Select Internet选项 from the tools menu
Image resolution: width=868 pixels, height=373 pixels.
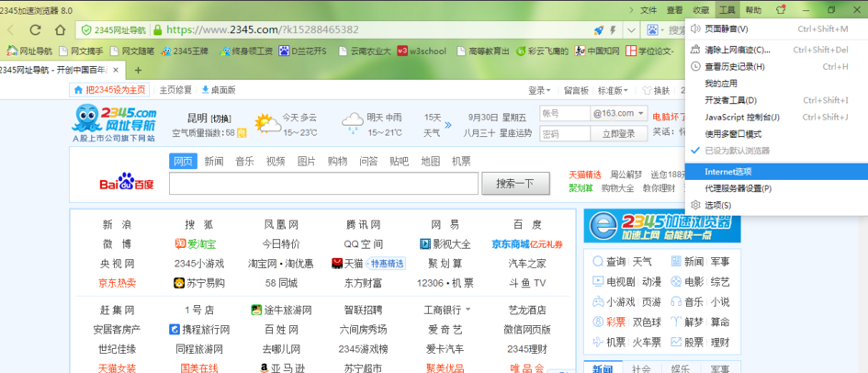click(x=727, y=172)
